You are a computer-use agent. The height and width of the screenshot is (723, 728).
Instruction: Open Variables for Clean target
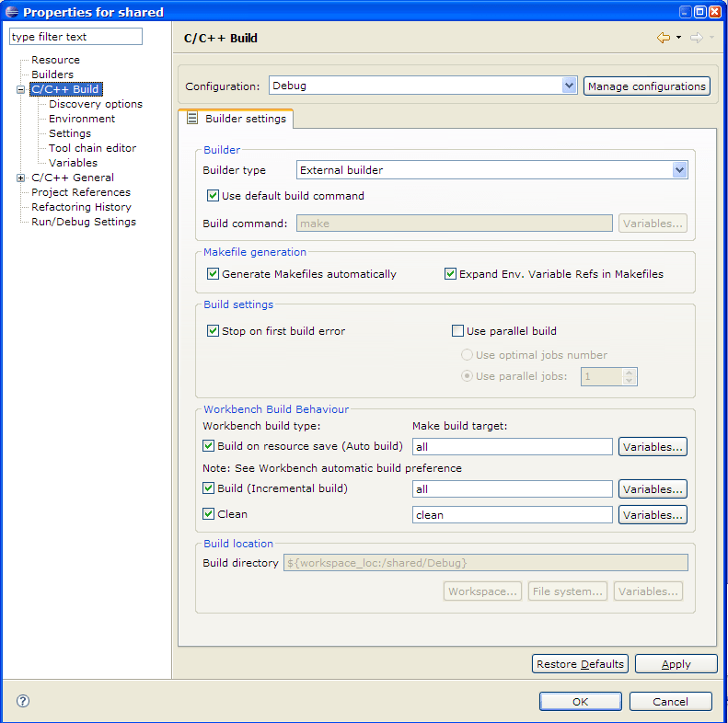pos(653,515)
